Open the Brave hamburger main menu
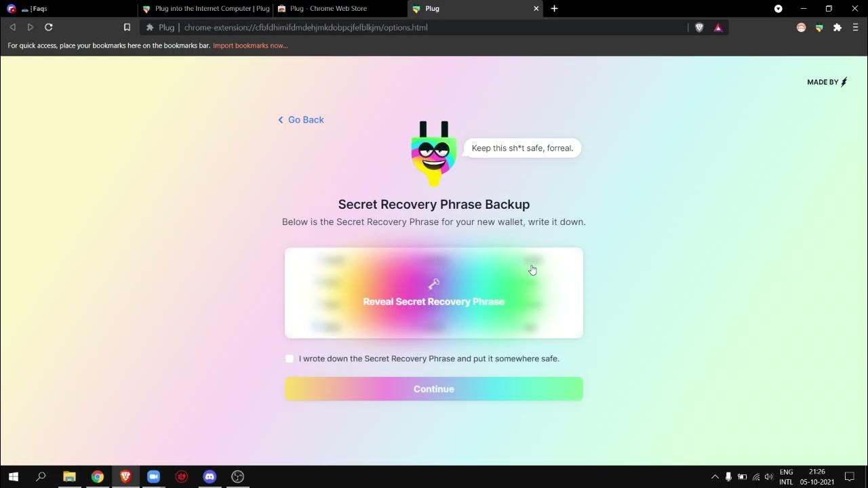This screenshot has height=488, width=868. click(x=856, y=28)
